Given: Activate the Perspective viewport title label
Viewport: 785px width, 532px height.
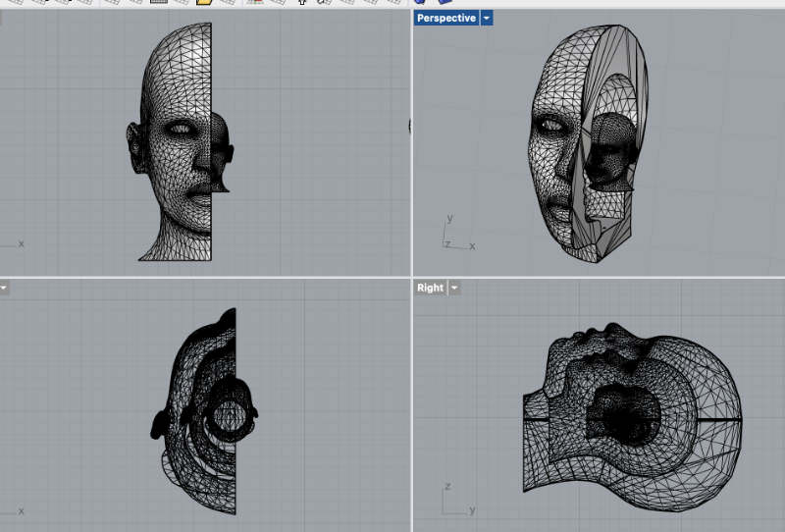Looking at the screenshot, I should point(445,19).
